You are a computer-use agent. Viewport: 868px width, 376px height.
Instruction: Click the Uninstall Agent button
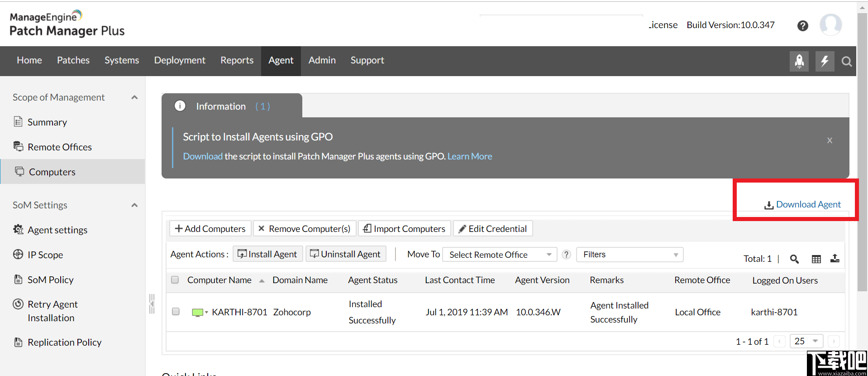346,254
